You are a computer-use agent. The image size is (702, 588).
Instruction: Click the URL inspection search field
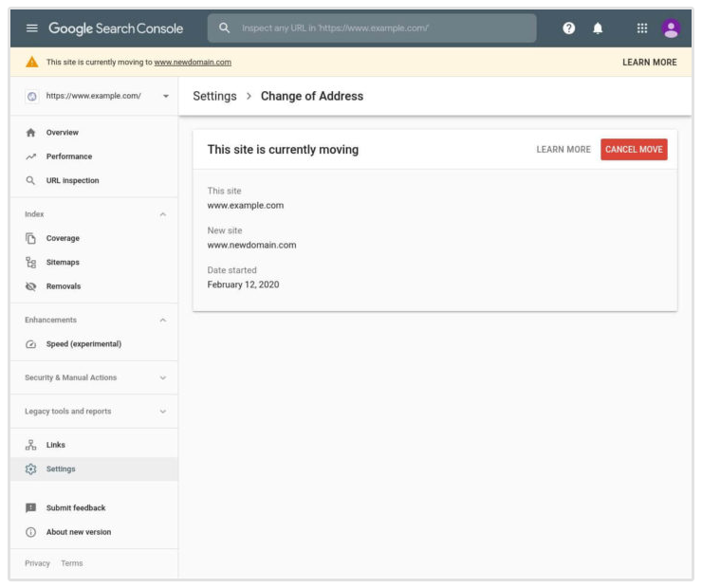click(x=379, y=28)
